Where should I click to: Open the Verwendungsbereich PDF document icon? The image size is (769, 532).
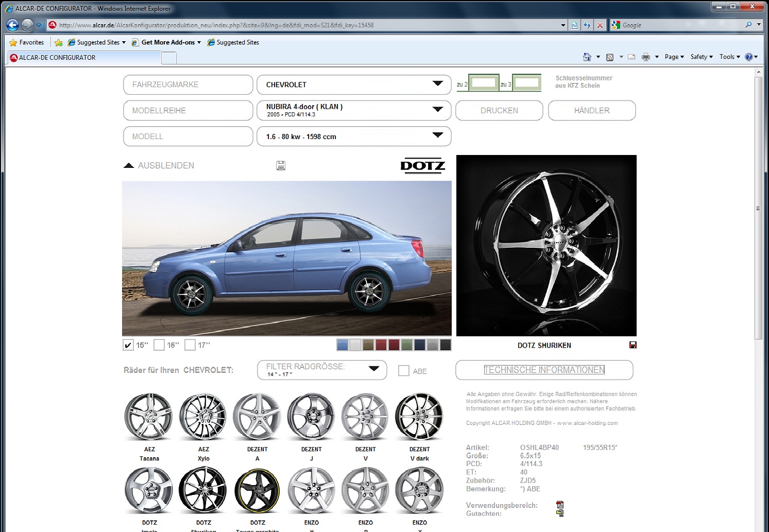click(x=560, y=505)
